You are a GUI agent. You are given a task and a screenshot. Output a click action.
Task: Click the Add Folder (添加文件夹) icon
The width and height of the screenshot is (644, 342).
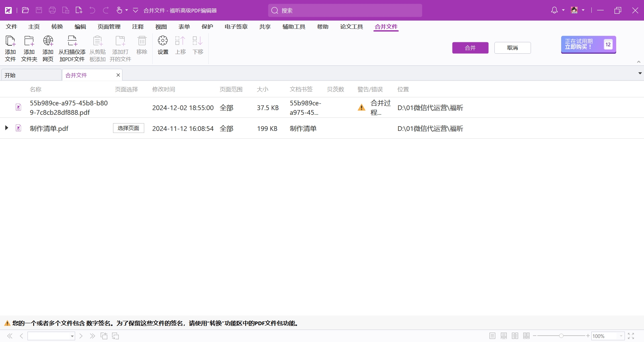pyautogui.click(x=29, y=42)
